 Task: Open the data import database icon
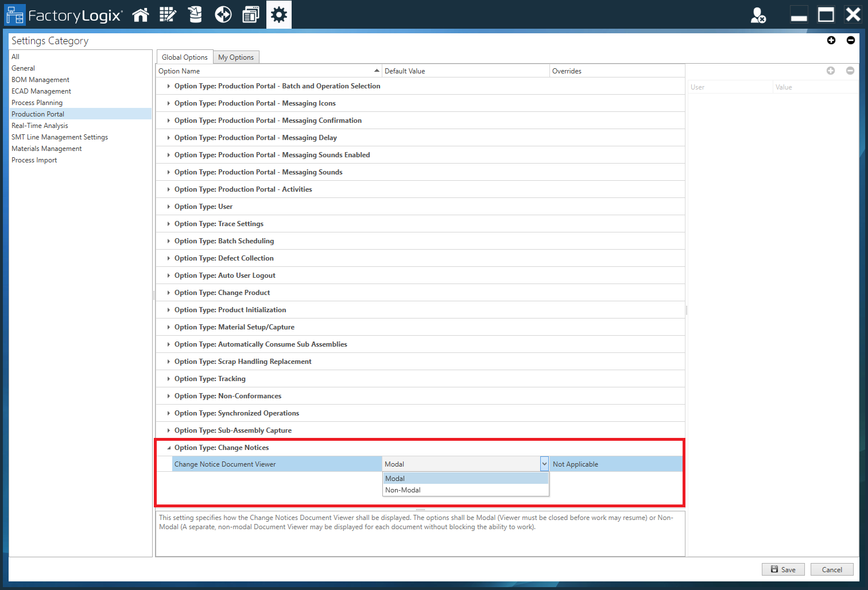[195, 14]
